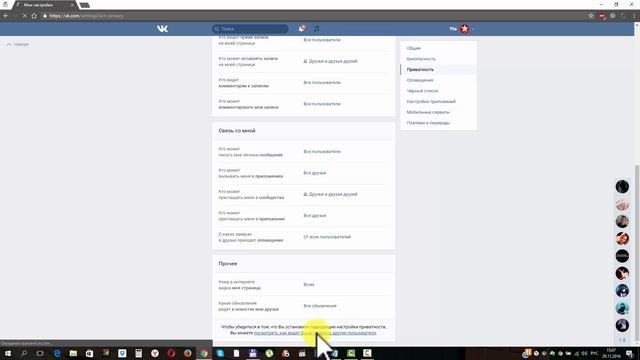Open the music note player icon
The height and width of the screenshot is (360, 640).
[317, 29]
